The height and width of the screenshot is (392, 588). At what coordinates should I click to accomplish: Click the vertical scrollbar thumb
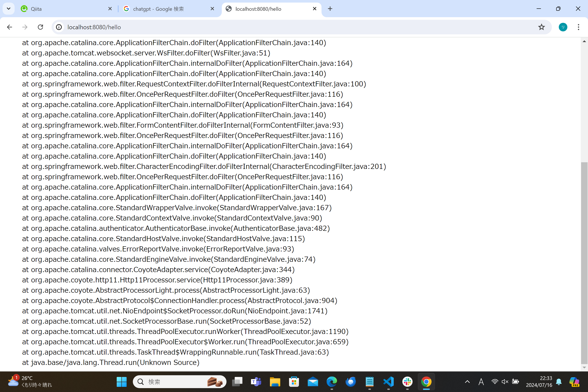point(584,262)
